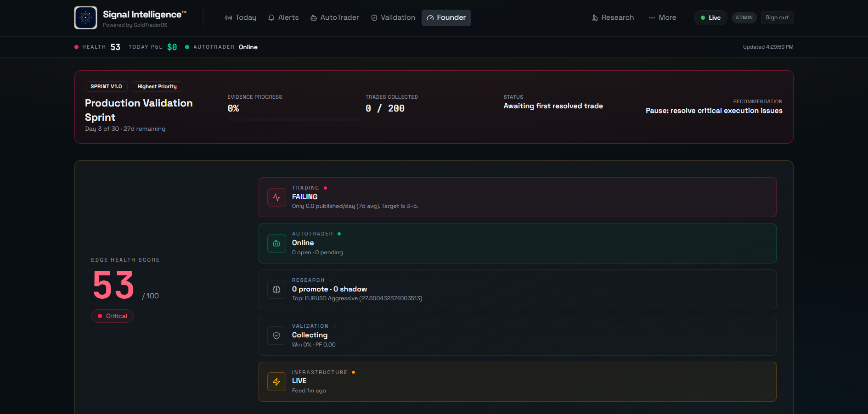This screenshot has width=868, height=414.
Task: Click the ADMIN badge
Action: tap(744, 17)
